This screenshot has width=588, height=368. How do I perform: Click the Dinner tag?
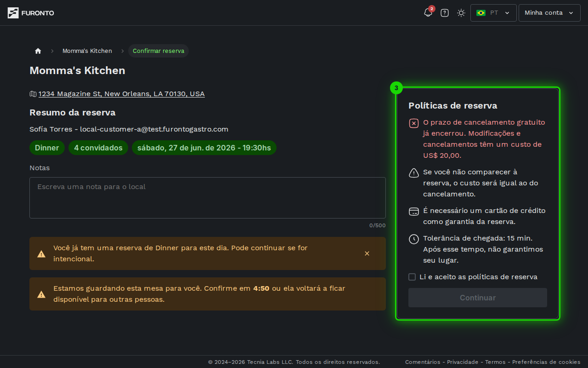coord(47,148)
